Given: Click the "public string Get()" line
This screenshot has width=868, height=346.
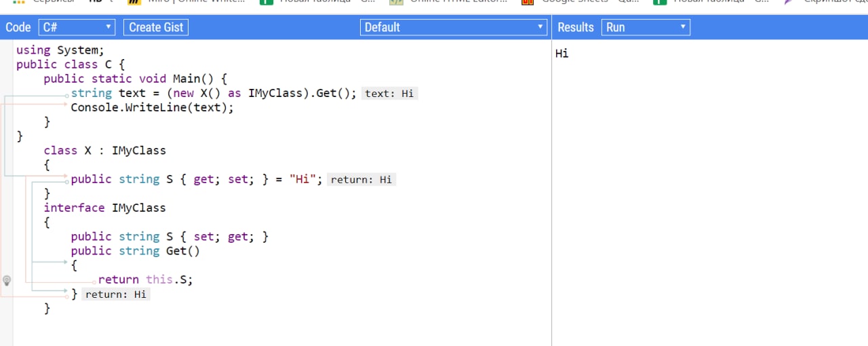Looking at the screenshot, I should click(136, 251).
